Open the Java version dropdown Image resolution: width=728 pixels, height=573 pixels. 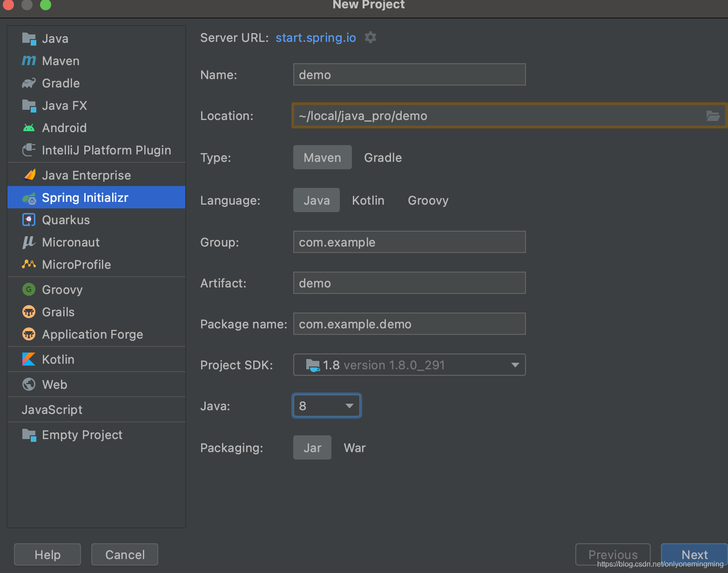tap(327, 406)
